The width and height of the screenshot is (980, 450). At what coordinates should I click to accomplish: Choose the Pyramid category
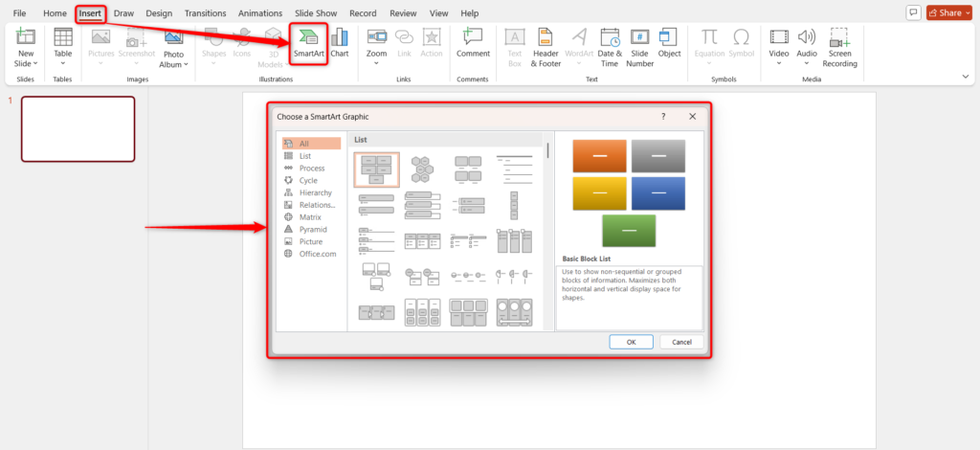(311, 230)
